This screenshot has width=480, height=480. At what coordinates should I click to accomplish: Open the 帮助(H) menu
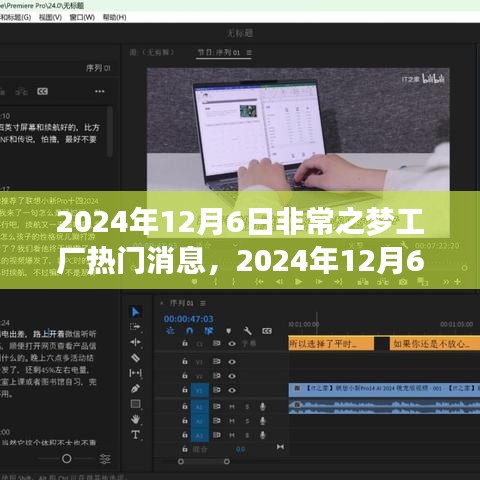(114, 17)
